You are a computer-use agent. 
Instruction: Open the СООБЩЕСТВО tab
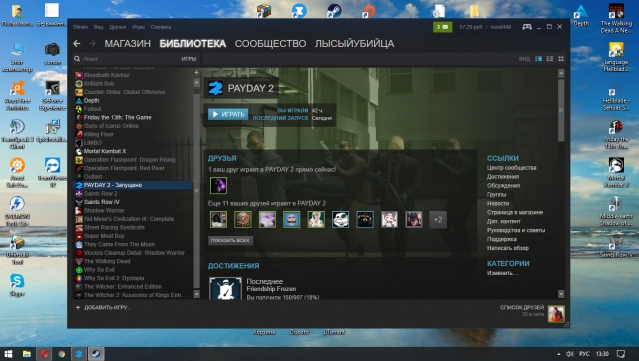(x=270, y=44)
